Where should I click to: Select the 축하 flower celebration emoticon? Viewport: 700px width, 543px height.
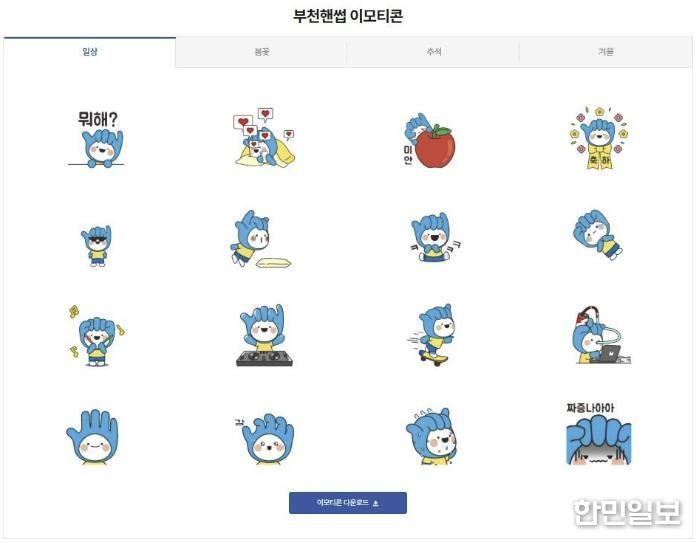click(599, 138)
